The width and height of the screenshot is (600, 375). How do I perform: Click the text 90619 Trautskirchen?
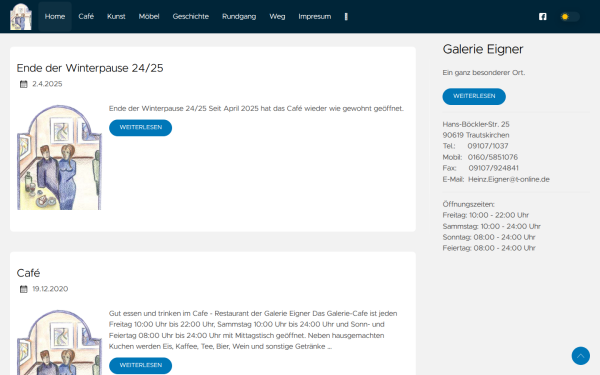tap(476, 135)
